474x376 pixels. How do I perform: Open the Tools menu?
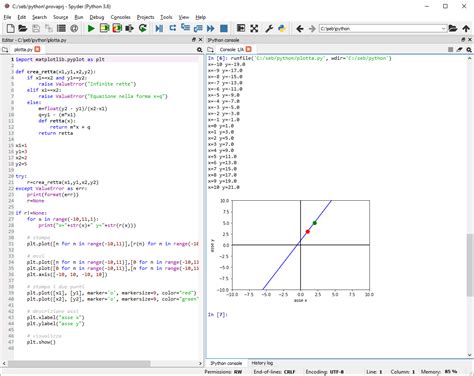pyautogui.click(x=166, y=17)
